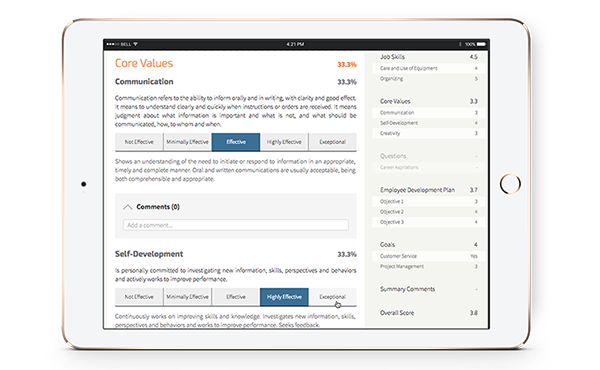Click the Self-Development section heading

click(x=149, y=254)
